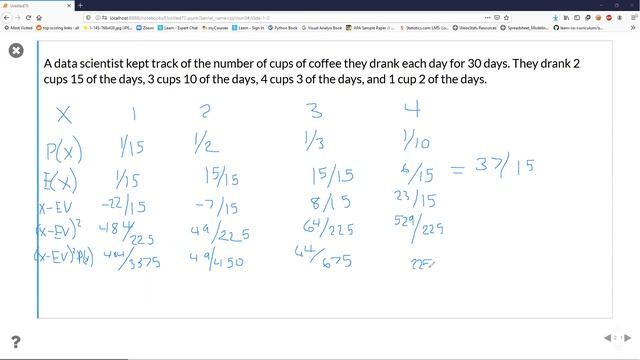This screenshot has height=360, width=640.
Task: Click the browser Home button
Action: coord(39,18)
